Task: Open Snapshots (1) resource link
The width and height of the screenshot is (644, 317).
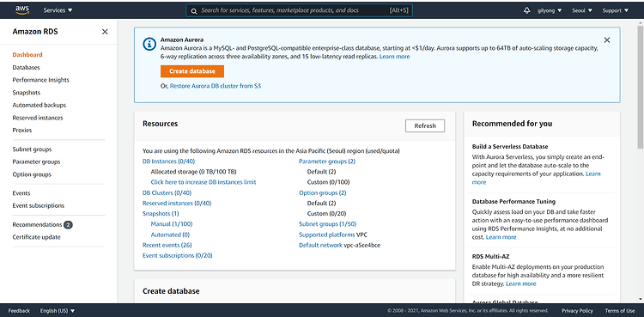Action: click(x=161, y=213)
